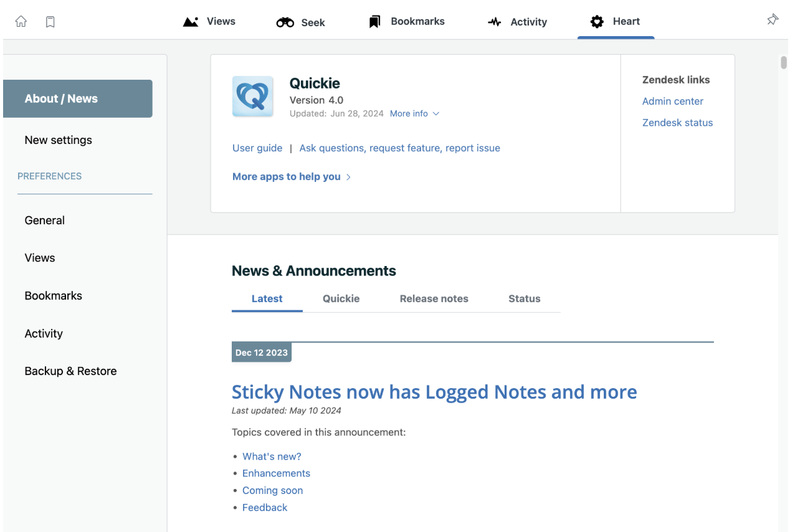The width and height of the screenshot is (790, 532).
Task: Click the PREFERENCES section label
Action: point(50,176)
